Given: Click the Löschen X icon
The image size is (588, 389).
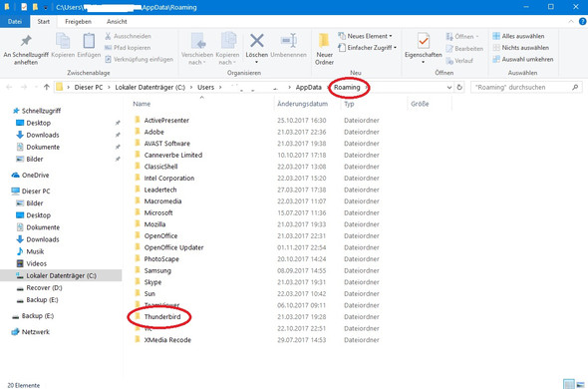Looking at the screenshot, I should coord(257,41).
